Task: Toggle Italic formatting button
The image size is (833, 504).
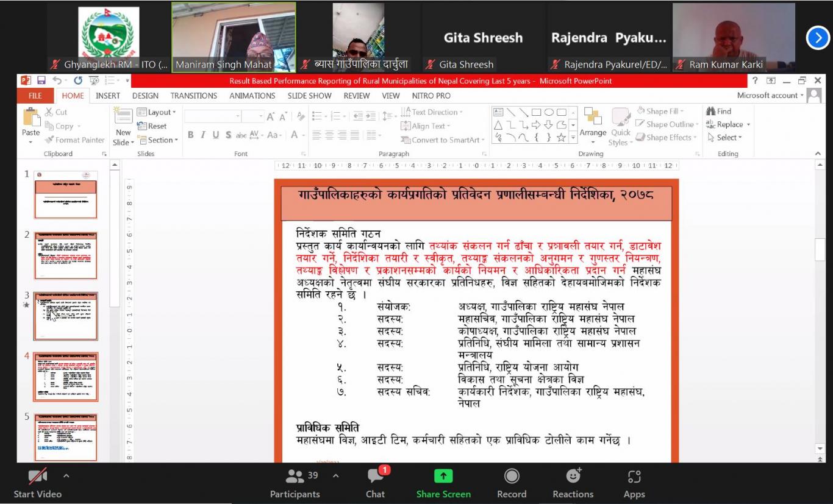Action: pyautogui.click(x=203, y=135)
